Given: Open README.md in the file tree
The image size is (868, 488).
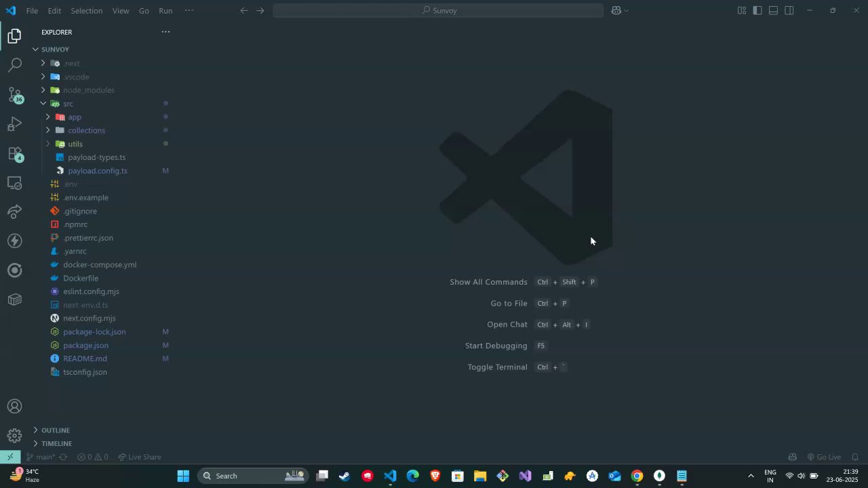Looking at the screenshot, I should [85, 359].
